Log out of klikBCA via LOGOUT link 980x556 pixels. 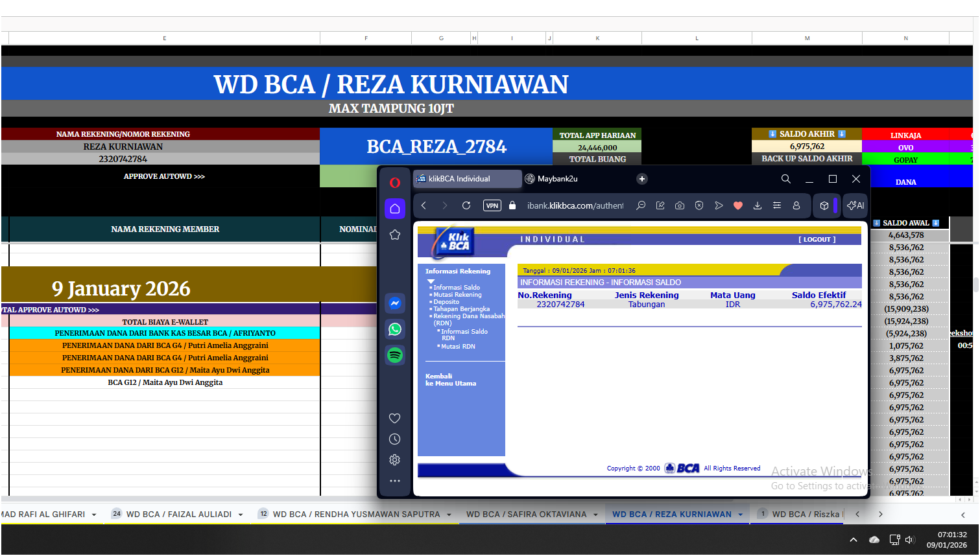[817, 240]
